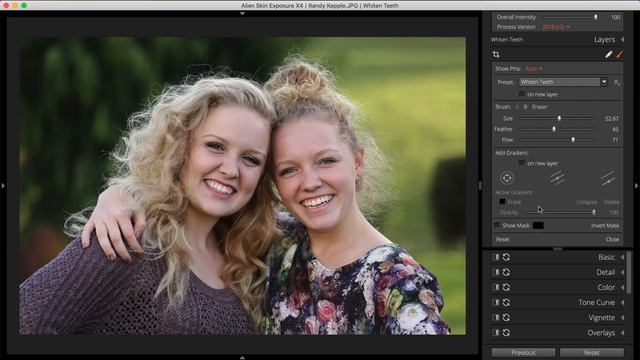The image size is (640, 360).
Task: Tick the Erase checkbox for active gradient
Action: tap(502, 202)
